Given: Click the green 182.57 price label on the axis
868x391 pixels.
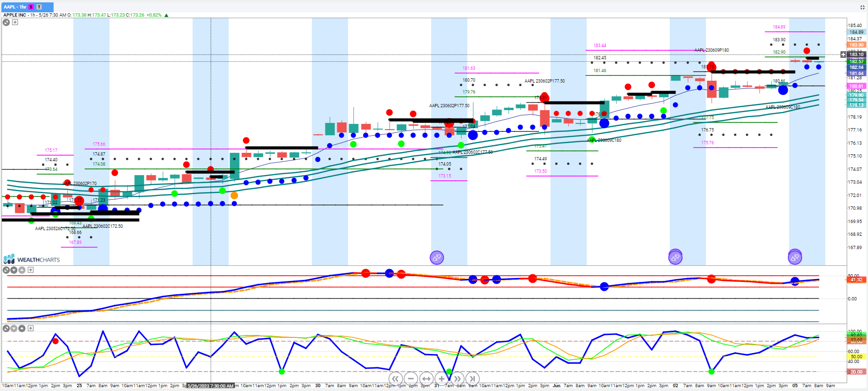Looking at the screenshot, I should tap(856, 62).
